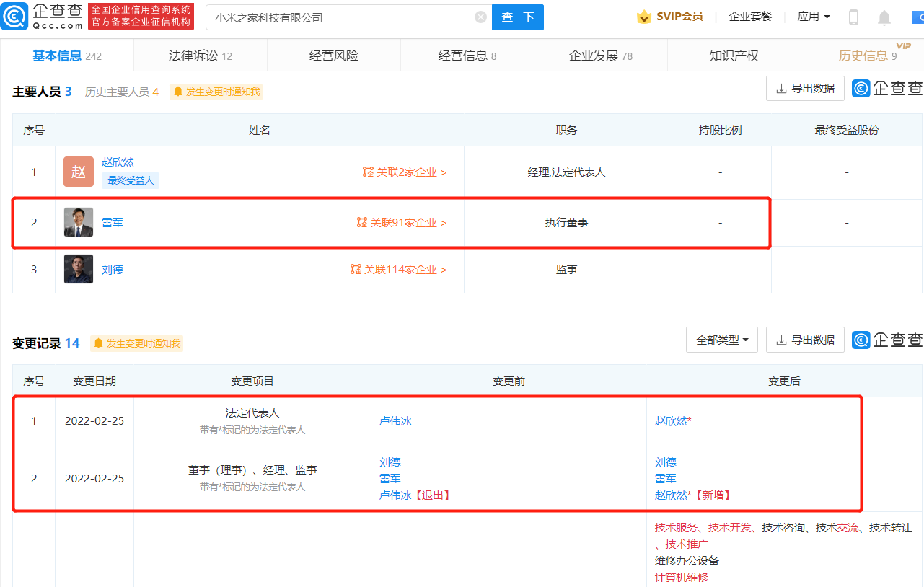Open 雷军 name link in 主要人员
The height and width of the screenshot is (587, 924).
[113, 223]
